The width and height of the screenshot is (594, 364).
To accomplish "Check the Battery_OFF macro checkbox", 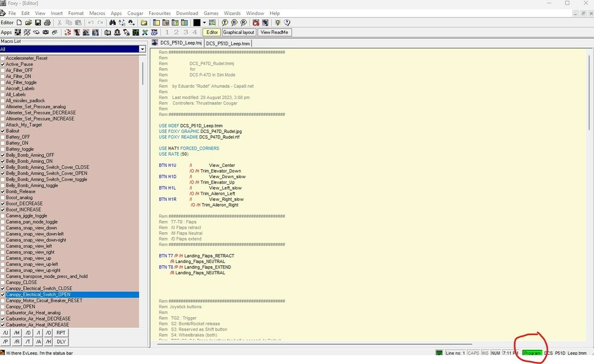I will pos(3,137).
